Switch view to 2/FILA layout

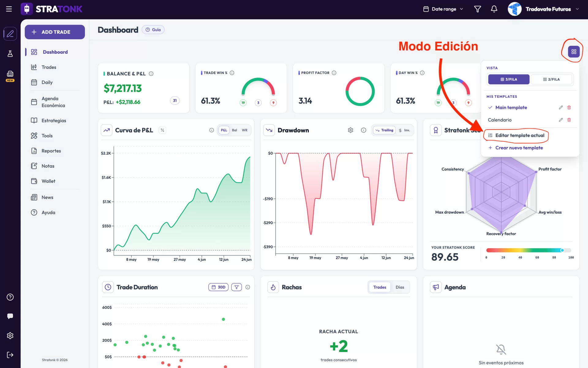point(551,79)
